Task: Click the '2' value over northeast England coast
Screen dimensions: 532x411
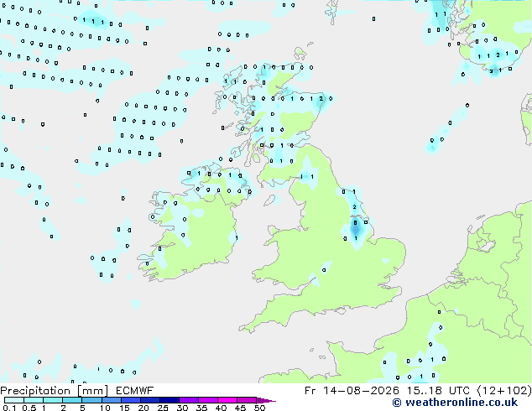Action: pos(355,207)
